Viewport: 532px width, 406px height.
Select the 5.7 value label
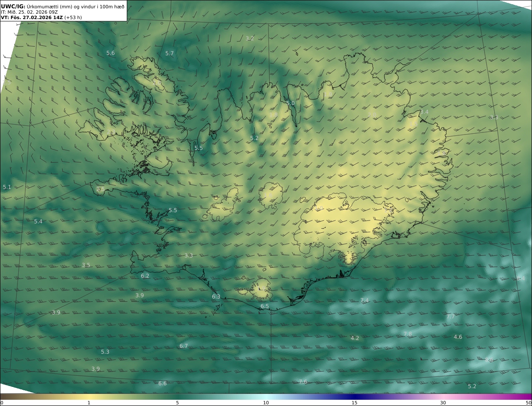click(x=170, y=53)
